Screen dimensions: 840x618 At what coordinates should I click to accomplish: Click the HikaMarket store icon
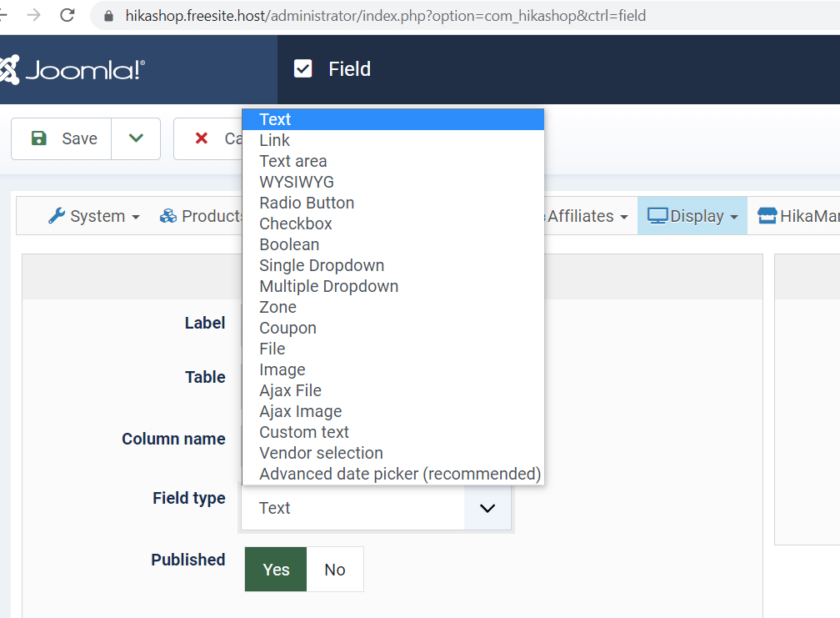(767, 216)
